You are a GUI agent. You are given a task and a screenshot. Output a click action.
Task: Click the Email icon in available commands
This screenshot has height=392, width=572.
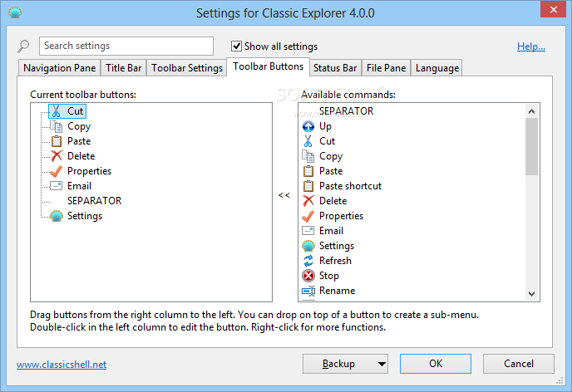[x=308, y=231]
